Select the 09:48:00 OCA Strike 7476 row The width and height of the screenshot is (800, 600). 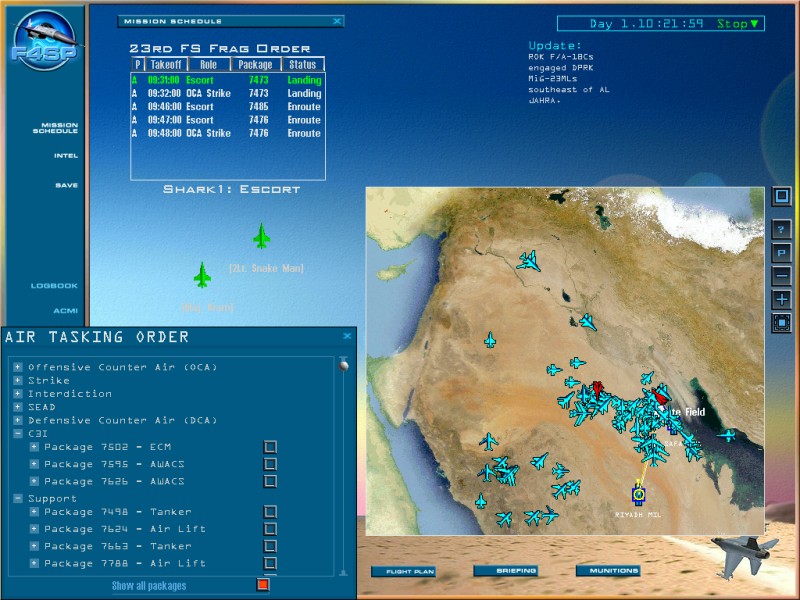(x=228, y=133)
